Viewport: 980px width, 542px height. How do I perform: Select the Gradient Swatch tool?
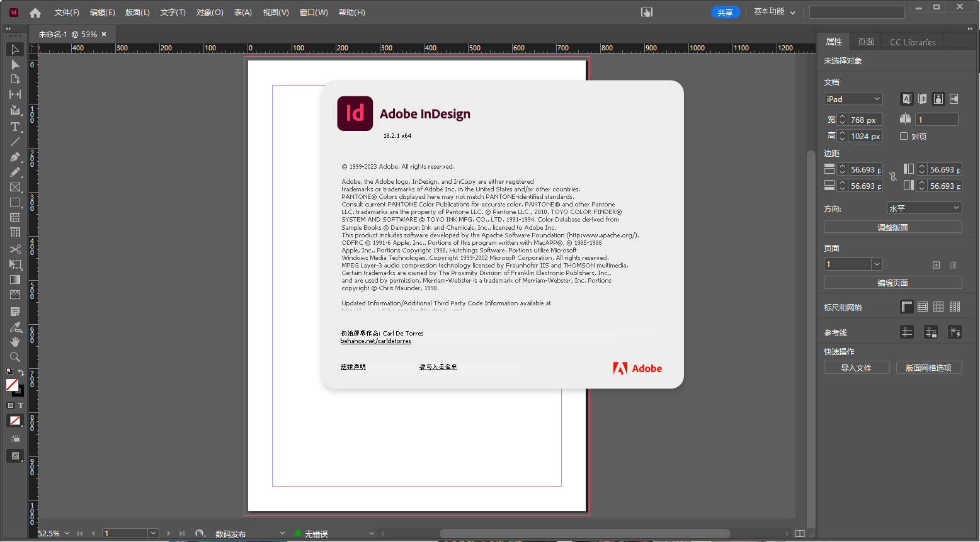[x=15, y=279]
